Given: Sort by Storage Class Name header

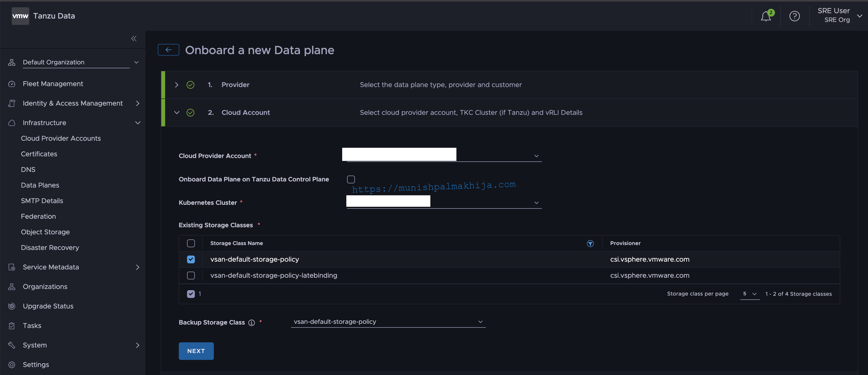Looking at the screenshot, I should tap(236, 244).
